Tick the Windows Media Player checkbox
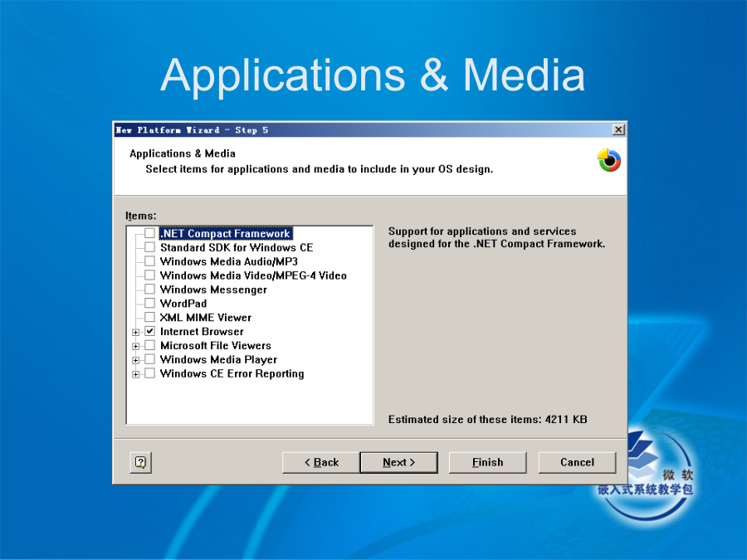Viewport: 747px width, 560px height. (x=149, y=359)
